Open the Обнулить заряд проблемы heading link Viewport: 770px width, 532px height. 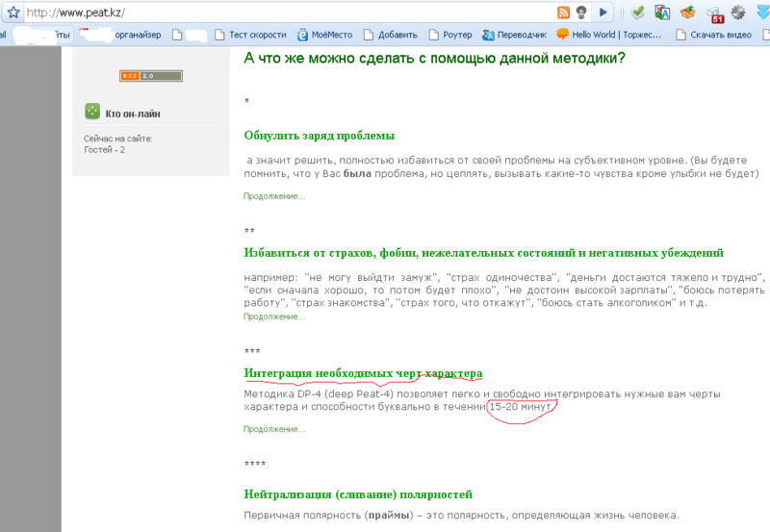point(320,136)
